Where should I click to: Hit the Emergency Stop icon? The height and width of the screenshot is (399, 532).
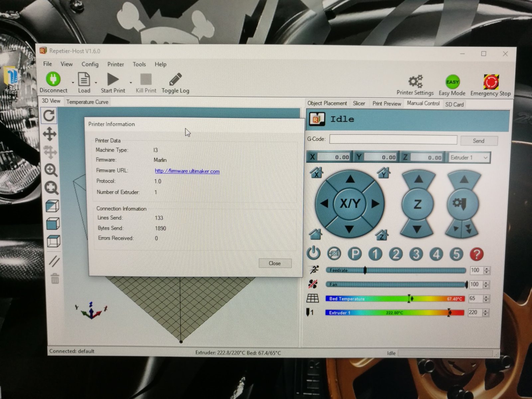(x=491, y=82)
